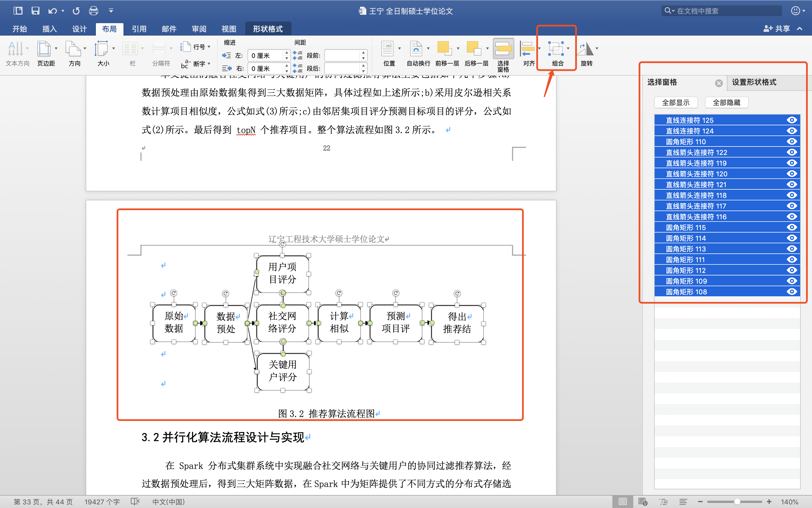Close the 选择窗格 pane
Image resolution: width=812 pixels, height=508 pixels.
click(x=718, y=83)
